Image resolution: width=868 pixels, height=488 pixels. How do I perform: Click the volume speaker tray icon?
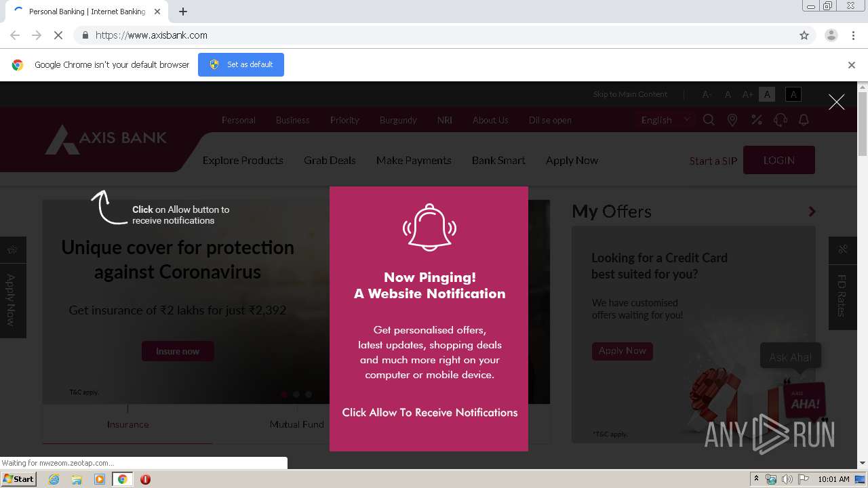(787, 479)
